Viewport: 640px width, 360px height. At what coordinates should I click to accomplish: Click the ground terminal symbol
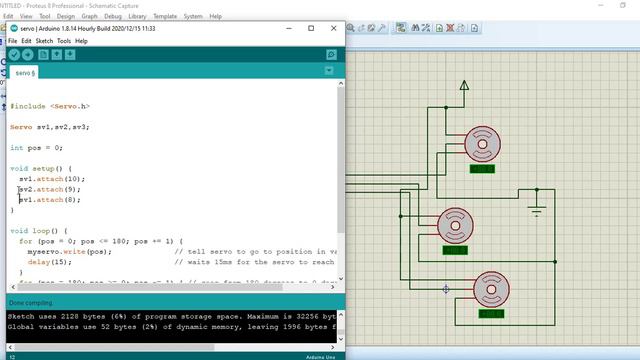(537, 211)
